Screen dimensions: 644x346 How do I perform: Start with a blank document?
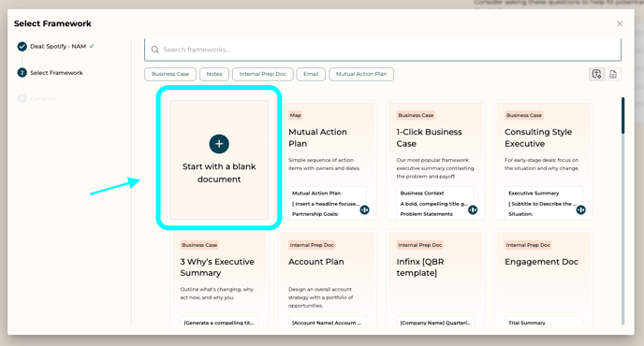[x=219, y=160]
